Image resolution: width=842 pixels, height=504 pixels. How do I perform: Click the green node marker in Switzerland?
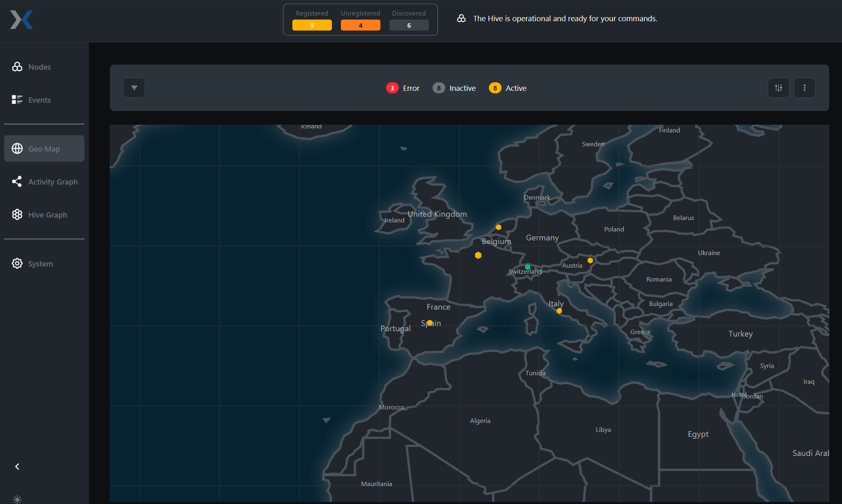[x=528, y=267]
